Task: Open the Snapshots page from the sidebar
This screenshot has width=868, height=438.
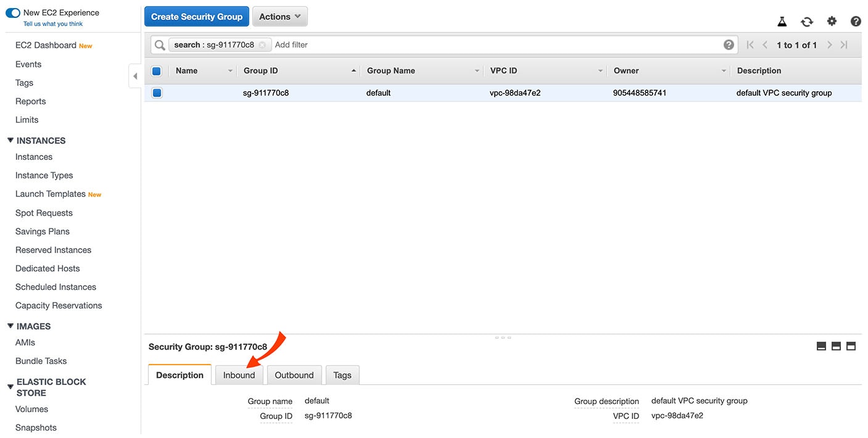Action: tap(35, 427)
